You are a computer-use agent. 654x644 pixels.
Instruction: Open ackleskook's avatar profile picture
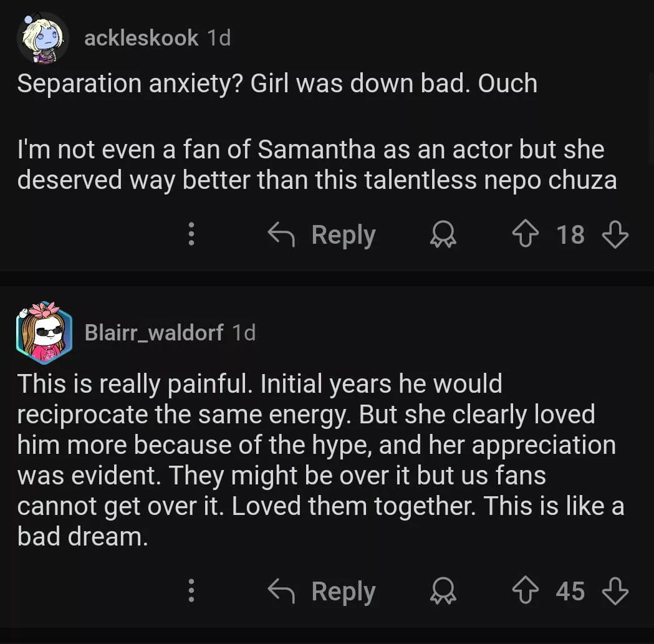click(42, 38)
